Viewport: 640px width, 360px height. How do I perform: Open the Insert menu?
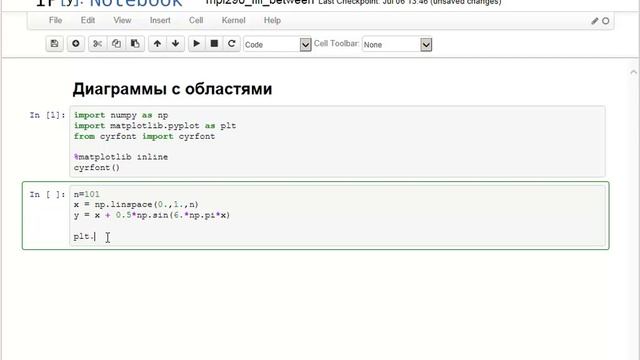pos(160,20)
